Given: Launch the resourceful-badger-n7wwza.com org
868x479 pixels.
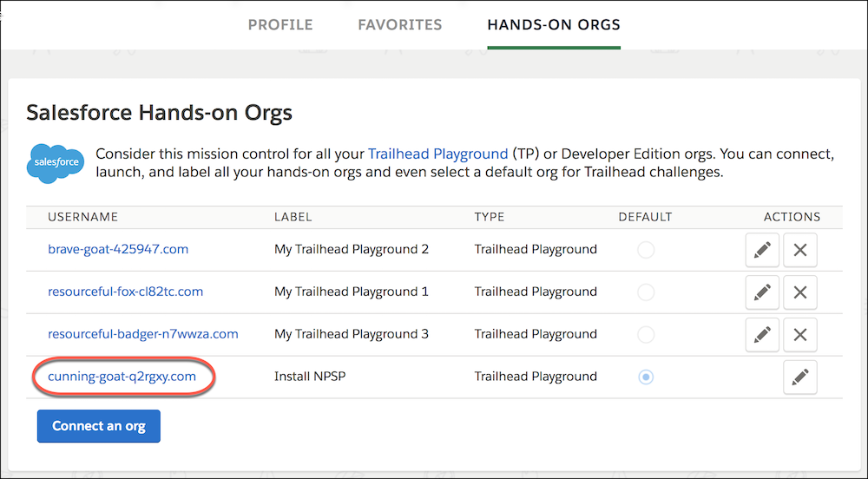Looking at the screenshot, I should pos(143,334).
